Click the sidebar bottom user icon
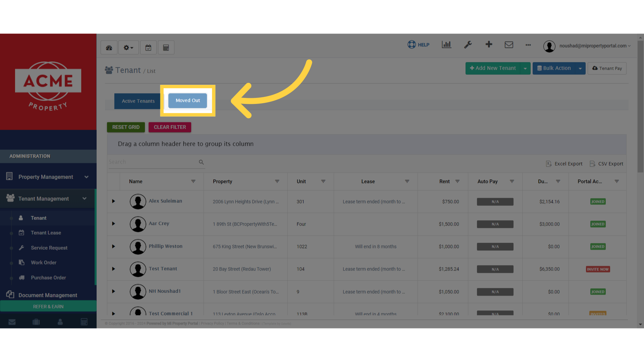Image resolution: width=644 pixels, height=362 pixels. click(60, 322)
